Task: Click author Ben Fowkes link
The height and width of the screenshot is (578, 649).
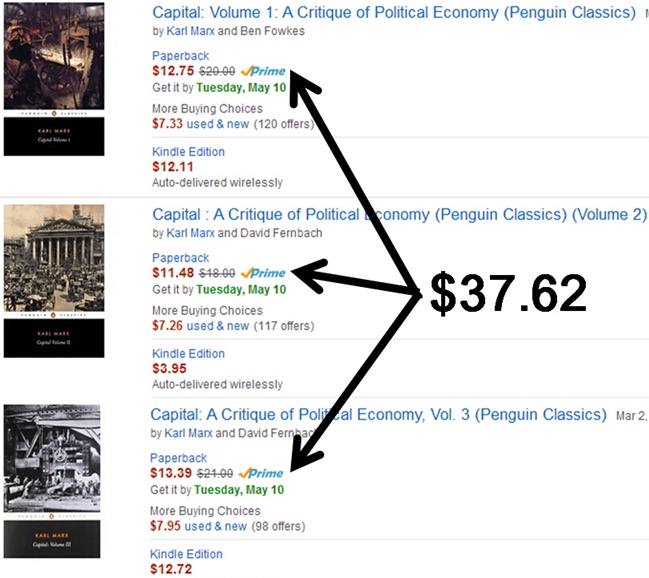Action: (272, 31)
